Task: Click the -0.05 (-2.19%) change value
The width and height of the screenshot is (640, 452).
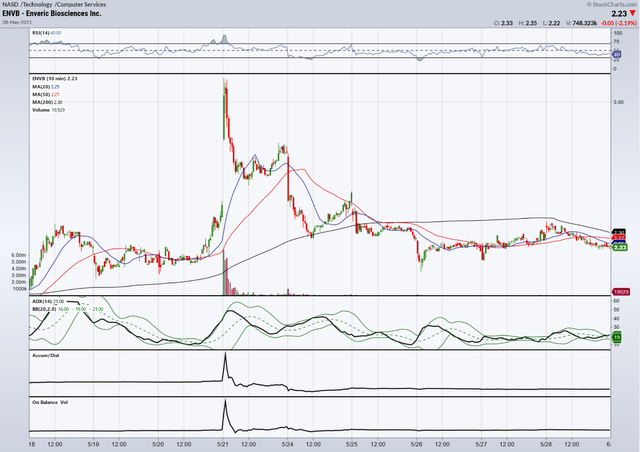Action: pos(619,23)
